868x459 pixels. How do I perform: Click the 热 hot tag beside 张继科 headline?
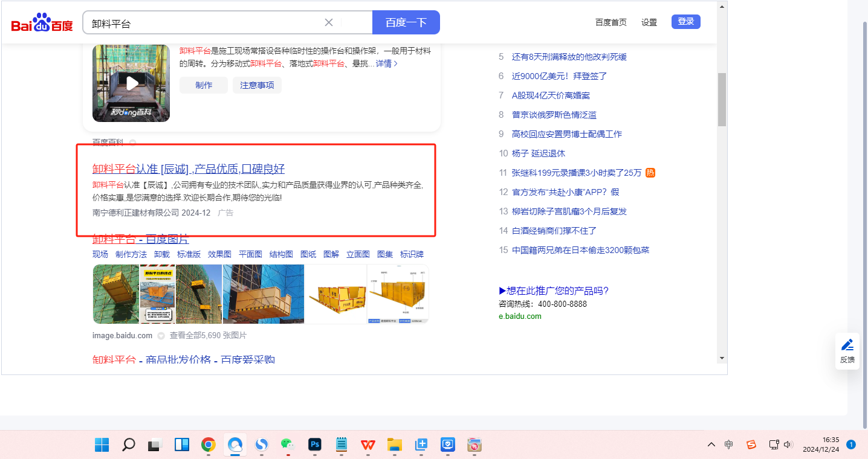650,173
